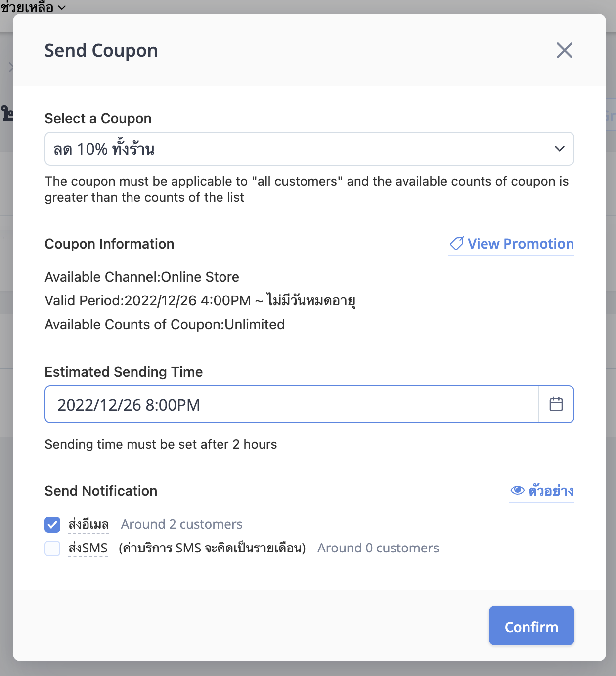Screen dimensions: 616x676
Task: Click the Around 0 customers text
Action: coord(378,548)
